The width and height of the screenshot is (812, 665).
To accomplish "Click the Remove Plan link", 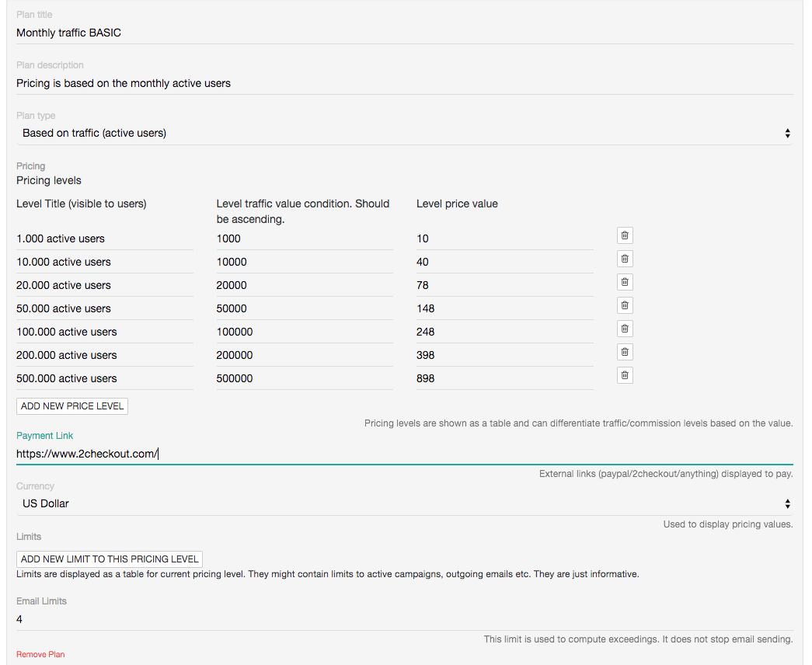I will coord(40,654).
